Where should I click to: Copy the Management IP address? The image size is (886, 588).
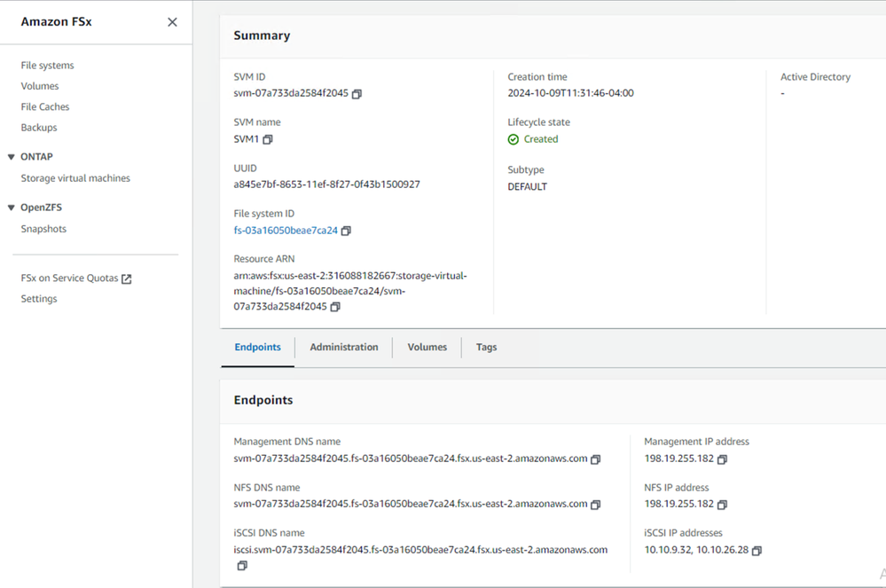tap(722, 459)
